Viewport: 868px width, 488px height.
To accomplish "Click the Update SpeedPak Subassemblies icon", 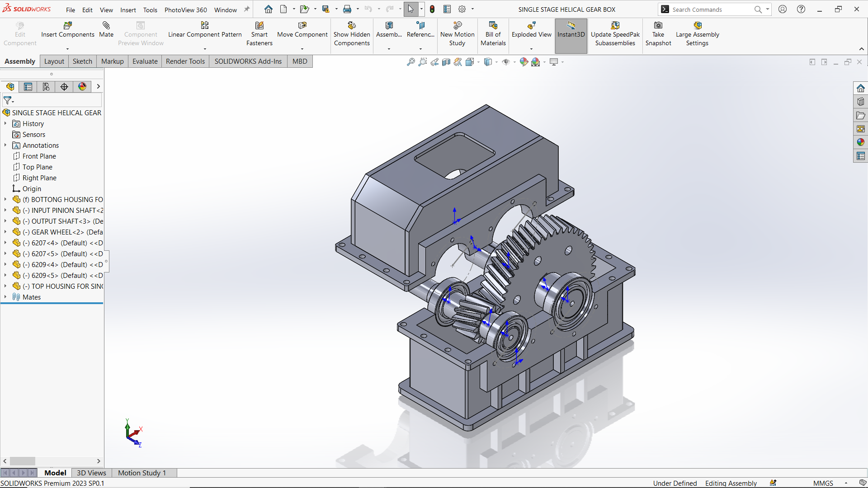I will 615,26.
